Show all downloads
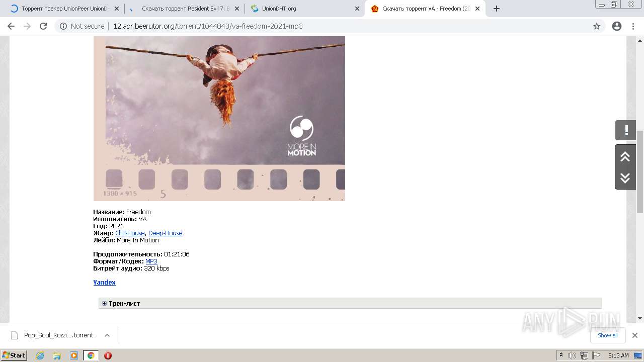The image size is (644, 362). point(607,335)
